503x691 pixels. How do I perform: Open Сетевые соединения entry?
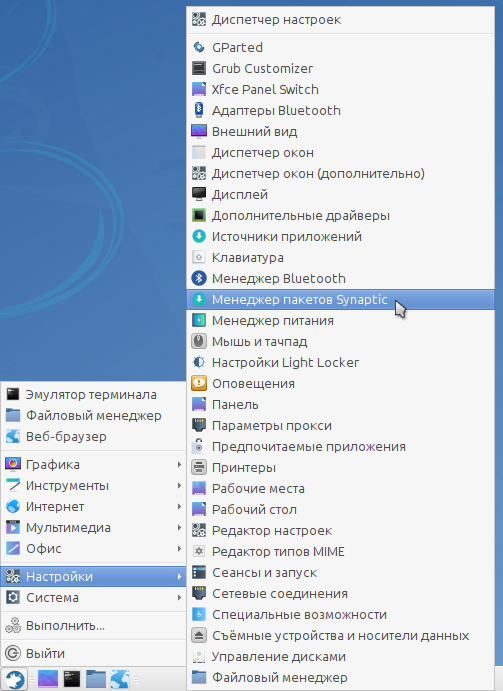coord(340,594)
